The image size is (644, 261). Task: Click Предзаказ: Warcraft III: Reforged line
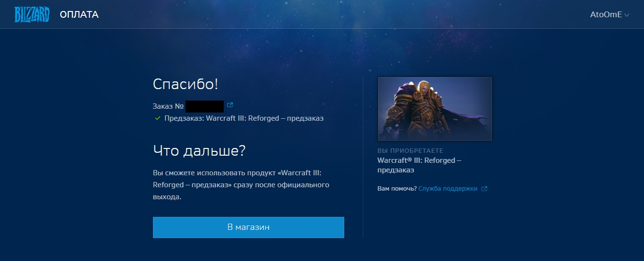tap(244, 118)
